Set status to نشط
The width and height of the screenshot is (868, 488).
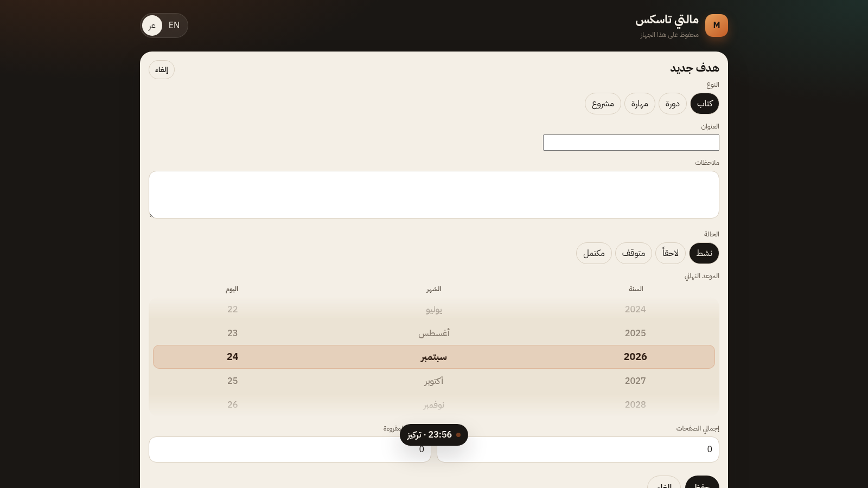(x=704, y=253)
